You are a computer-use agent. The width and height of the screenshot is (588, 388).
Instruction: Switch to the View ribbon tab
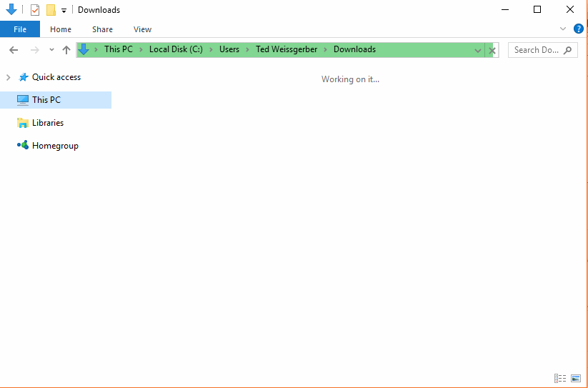click(142, 29)
